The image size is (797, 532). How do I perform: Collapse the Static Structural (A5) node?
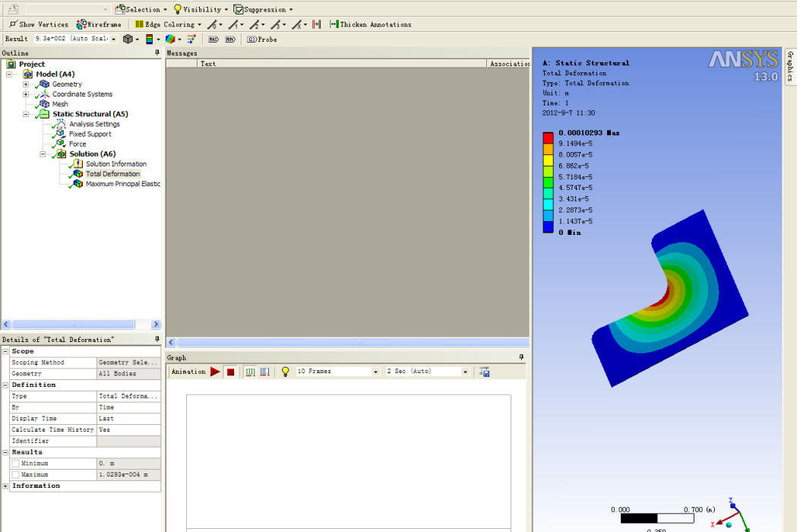(25, 114)
